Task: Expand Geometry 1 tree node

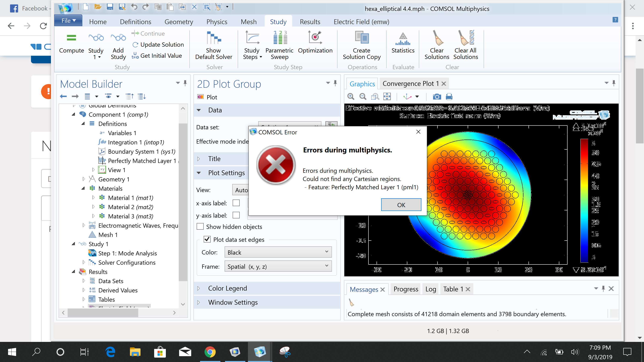Action: point(84,179)
